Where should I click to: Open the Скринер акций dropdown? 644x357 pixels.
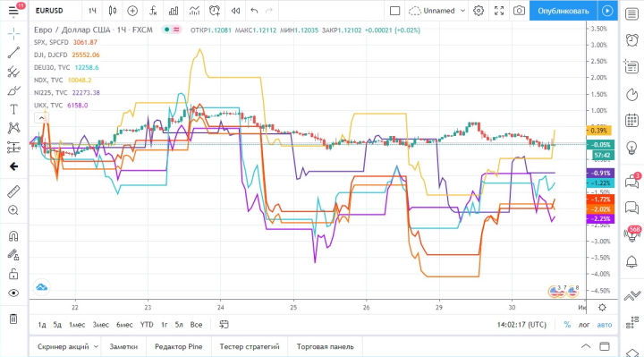pyautogui.click(x=68, y=347)
